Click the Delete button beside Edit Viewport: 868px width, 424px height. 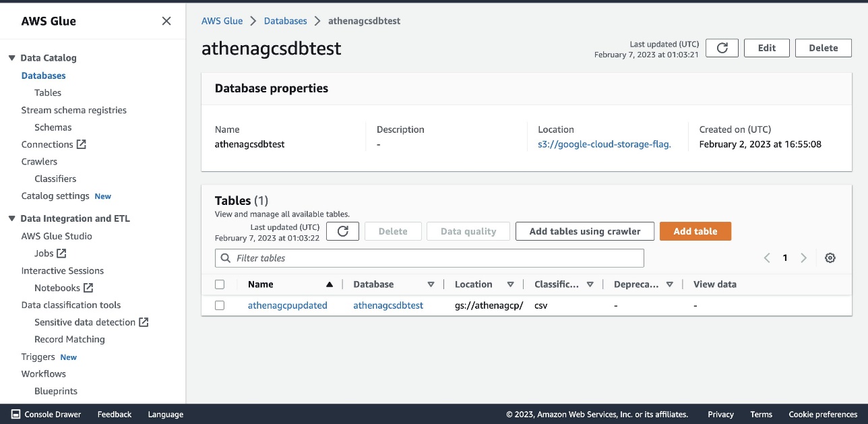pos(824,48)
